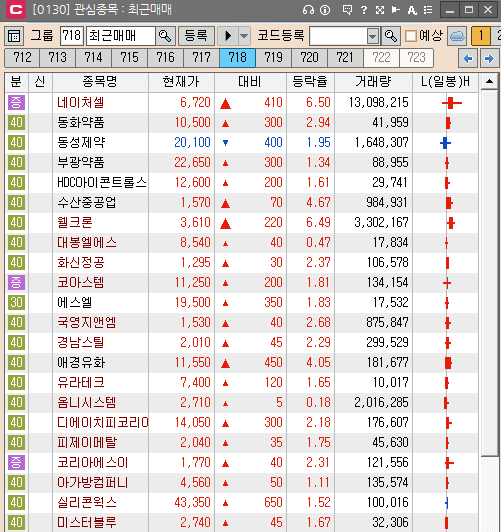Select stock 피제이메탈
The height and width of the screenshot is (532, 501).
pos(86,442)
